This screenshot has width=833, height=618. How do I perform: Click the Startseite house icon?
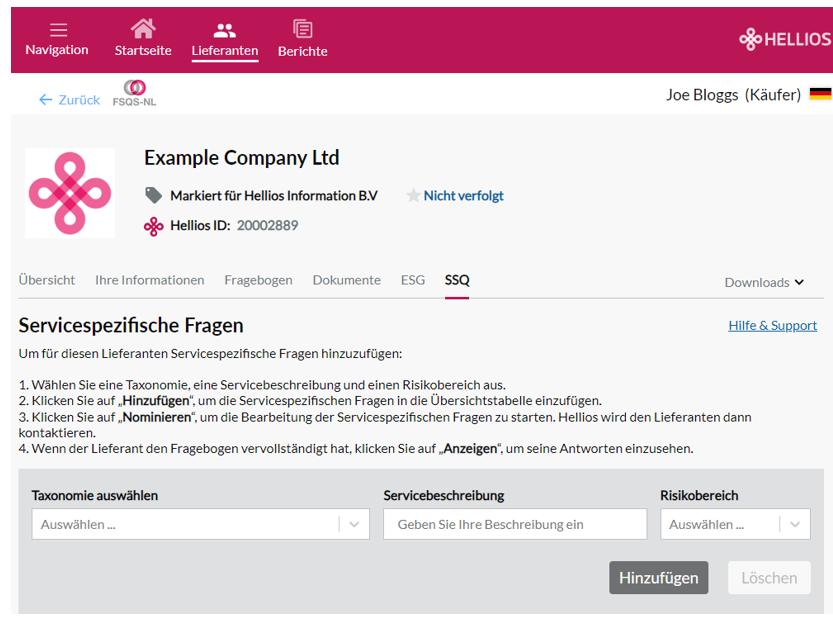(143, 29)
